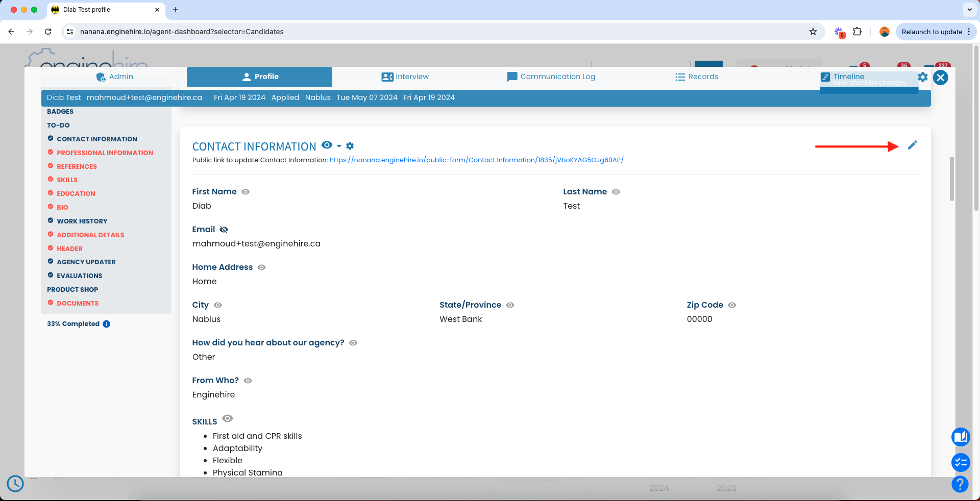Viewport: 980px width, 501px height.
Task: Jump to Professional Information section
Action: pyautogui.click(x=105, y=153)
